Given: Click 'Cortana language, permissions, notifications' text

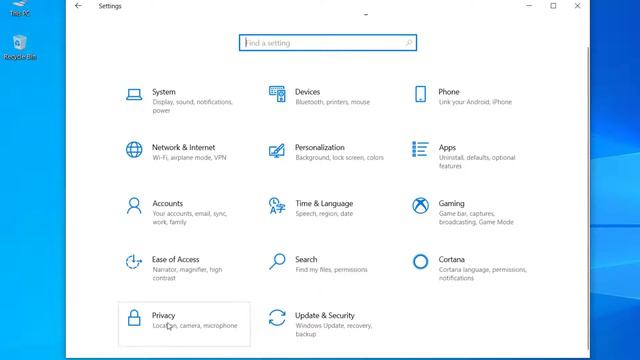Looking at the screenshot, I should 482,273.
